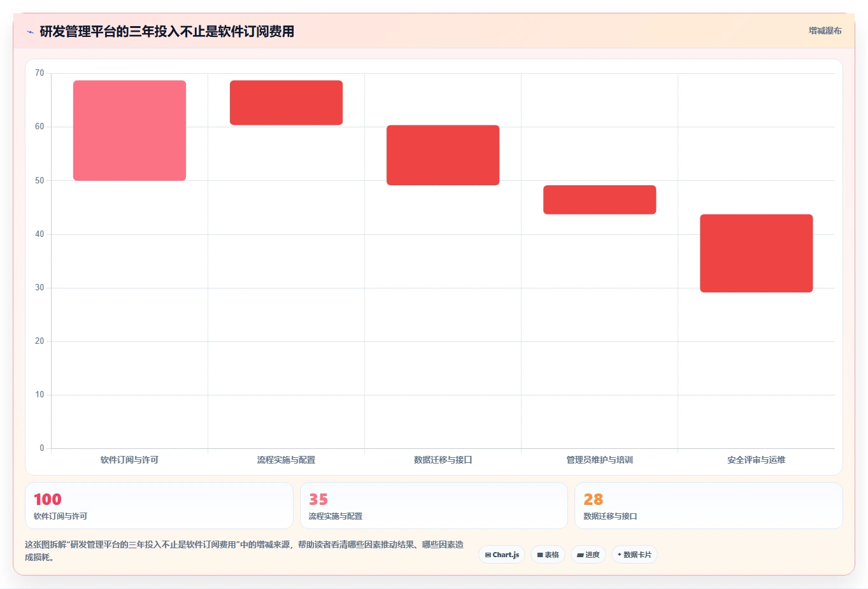Open the data card showing 100
This screenshot has width=868, height=589.
click(x=159, y=506)
